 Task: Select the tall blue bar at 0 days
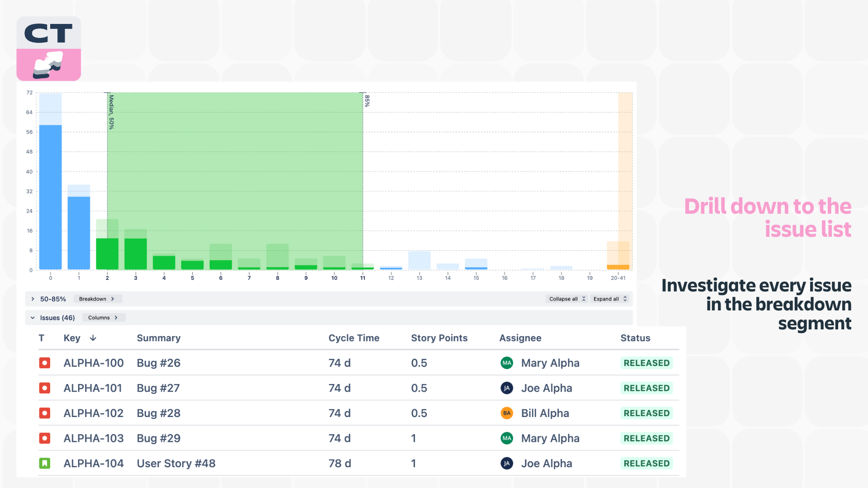(x=51, y=197)
